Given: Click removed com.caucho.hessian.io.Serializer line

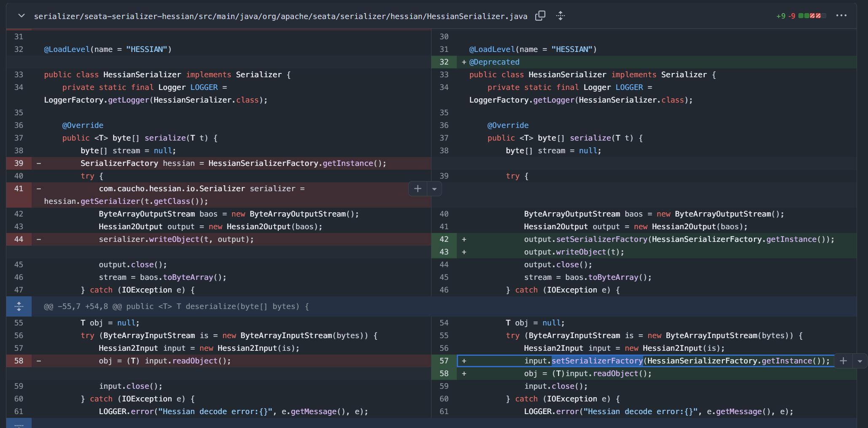Looking at the screenshot, I should coord(202,189).
